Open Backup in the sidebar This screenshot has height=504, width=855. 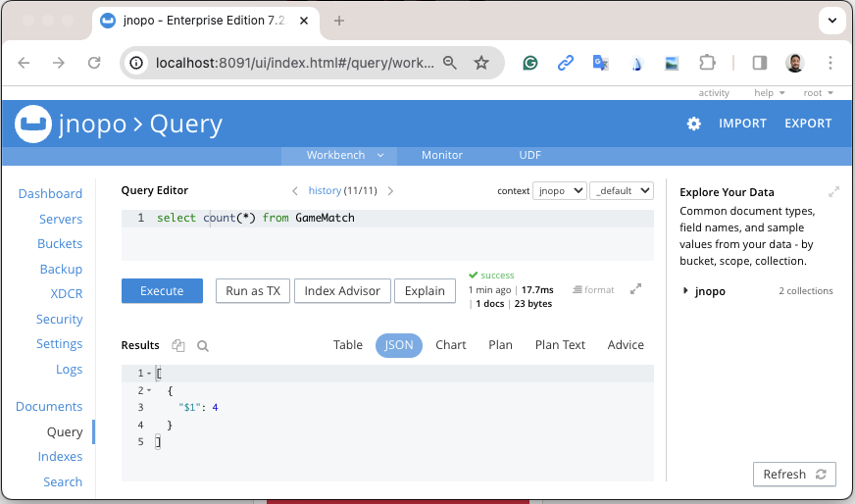pyautogui.click(x=61, y=270)
